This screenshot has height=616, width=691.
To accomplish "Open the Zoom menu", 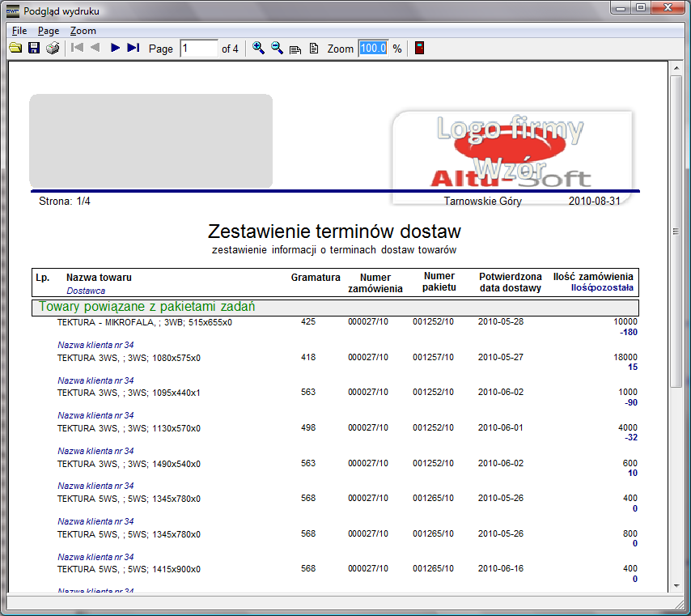I will [83, 31].
